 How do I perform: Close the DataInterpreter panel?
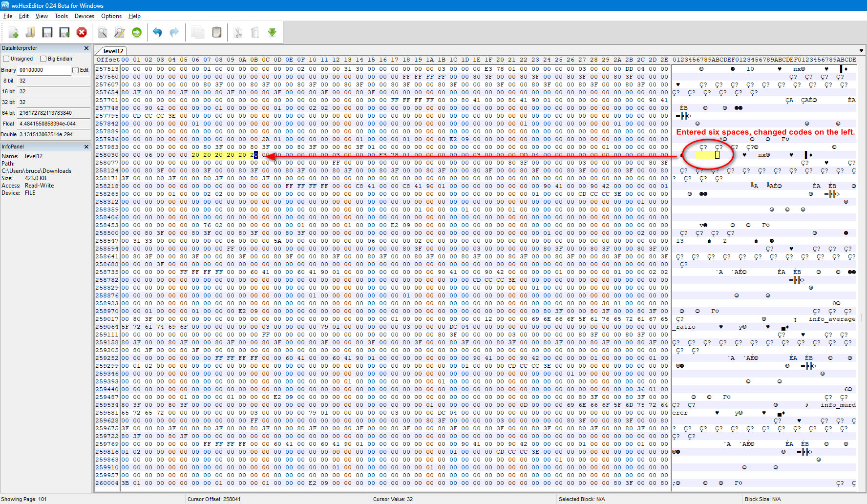pos(86,48)
